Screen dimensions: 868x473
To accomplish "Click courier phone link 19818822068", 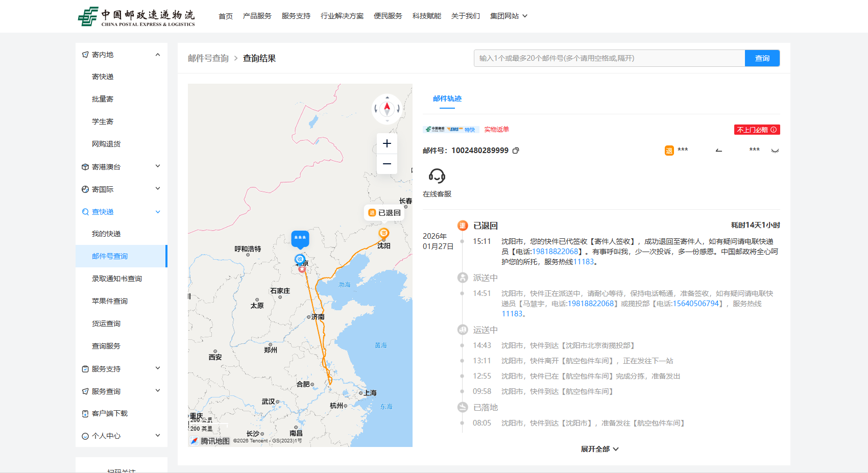I will (x=555, y=252).
